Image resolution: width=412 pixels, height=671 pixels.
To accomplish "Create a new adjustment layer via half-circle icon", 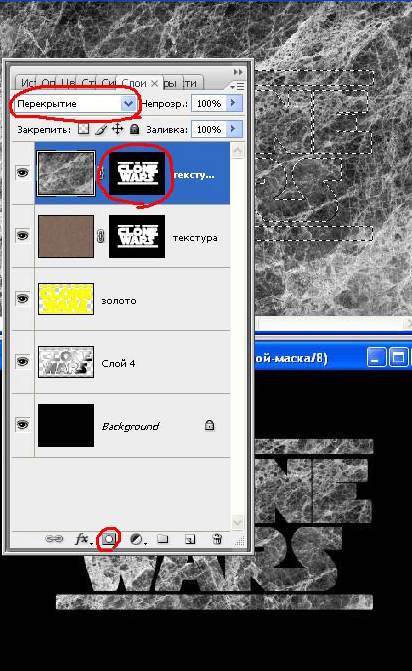I will pyautogui.click(x=137, y=539).
